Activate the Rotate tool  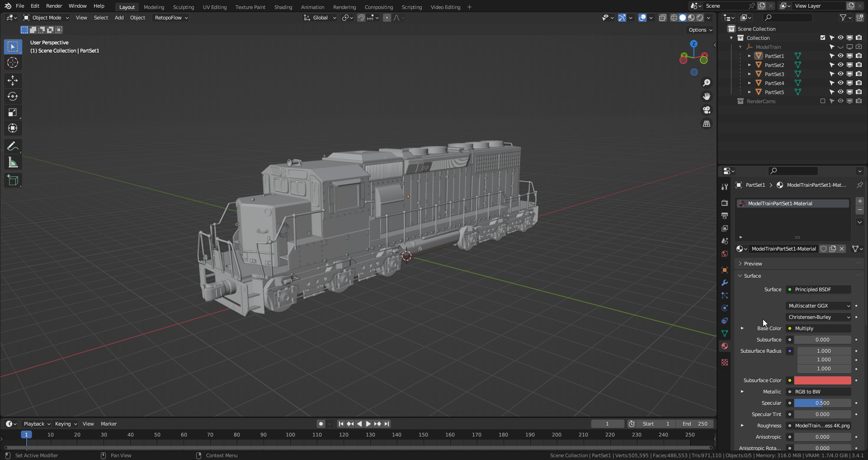[13, 96]
